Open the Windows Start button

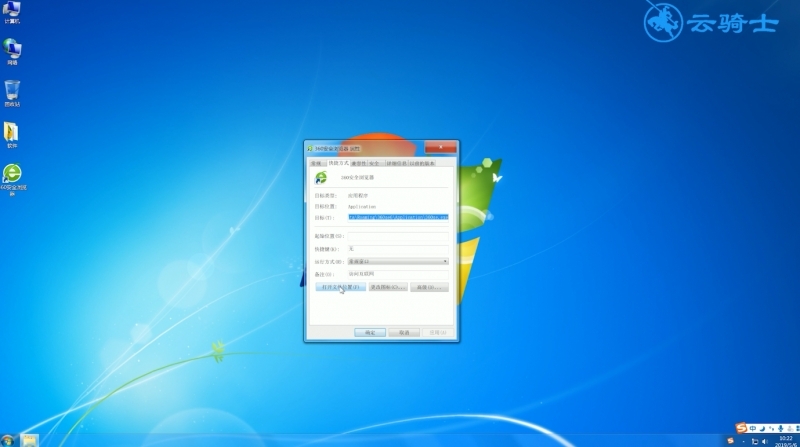pos(7,441)
